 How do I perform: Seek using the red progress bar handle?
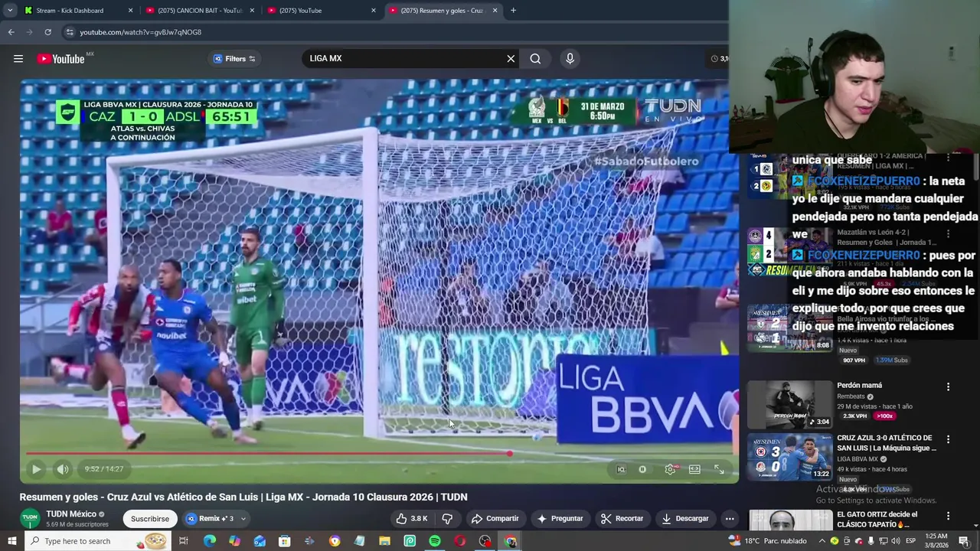click(x=509, y=453)
